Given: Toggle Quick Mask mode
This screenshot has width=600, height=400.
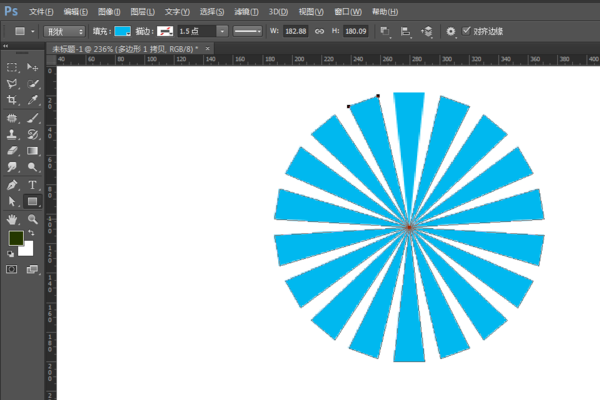Looking at the screenshot, I should pyautogui.click(x=12, y=269).
